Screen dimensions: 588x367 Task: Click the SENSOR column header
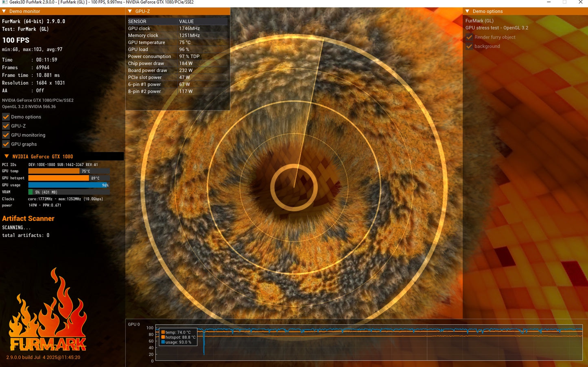137,22
